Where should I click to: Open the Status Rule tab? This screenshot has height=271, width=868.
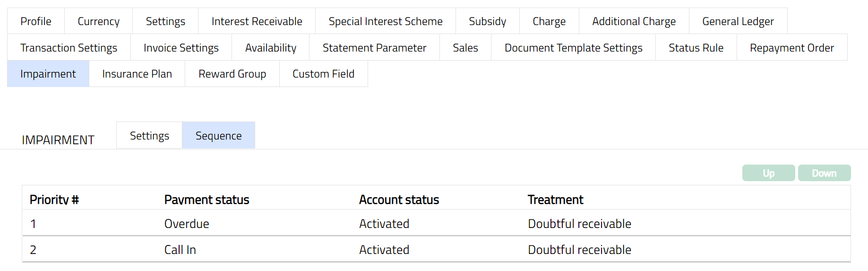click(x=696, y=48)
